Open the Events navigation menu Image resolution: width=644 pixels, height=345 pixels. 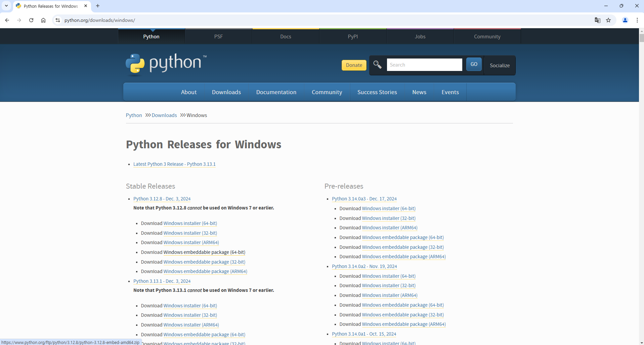tap(450, 92)
